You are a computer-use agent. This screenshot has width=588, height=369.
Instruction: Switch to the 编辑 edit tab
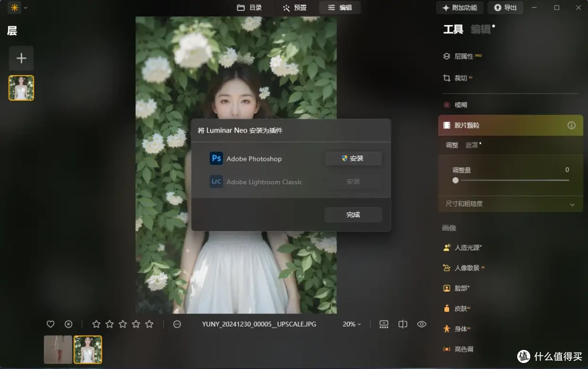pos(340,8)
